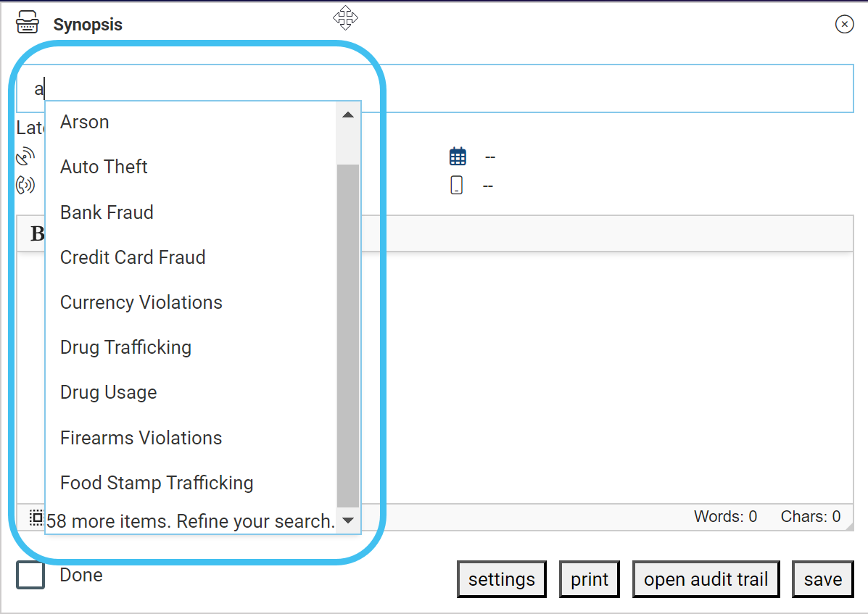
Task: Choose Auto Theft in the dropdown
Action: point(104,167)
